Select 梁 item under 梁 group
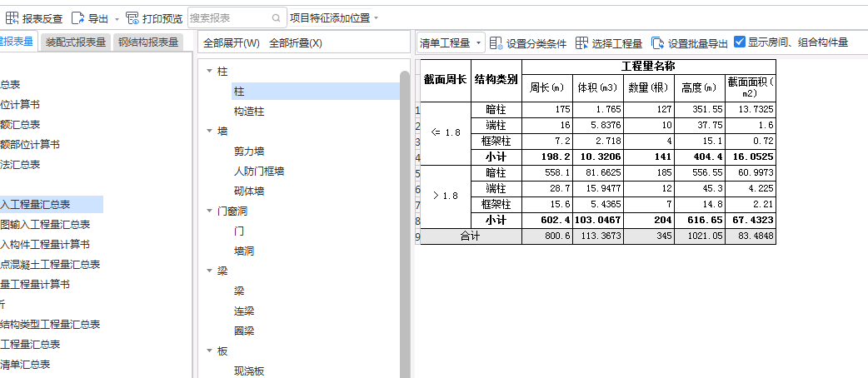Viewport: 868px width, 378px height. (x=239, y=291)
